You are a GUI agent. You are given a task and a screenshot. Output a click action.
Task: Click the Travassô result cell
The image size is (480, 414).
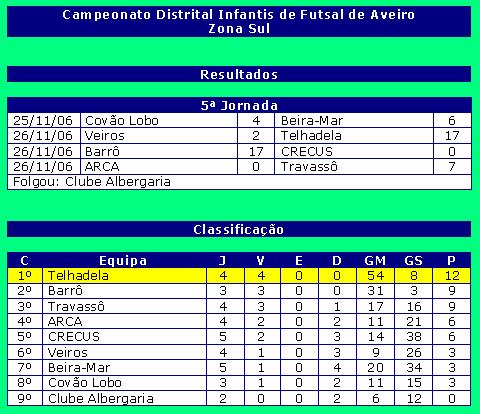pyautogui.click(x=354, y=166)
